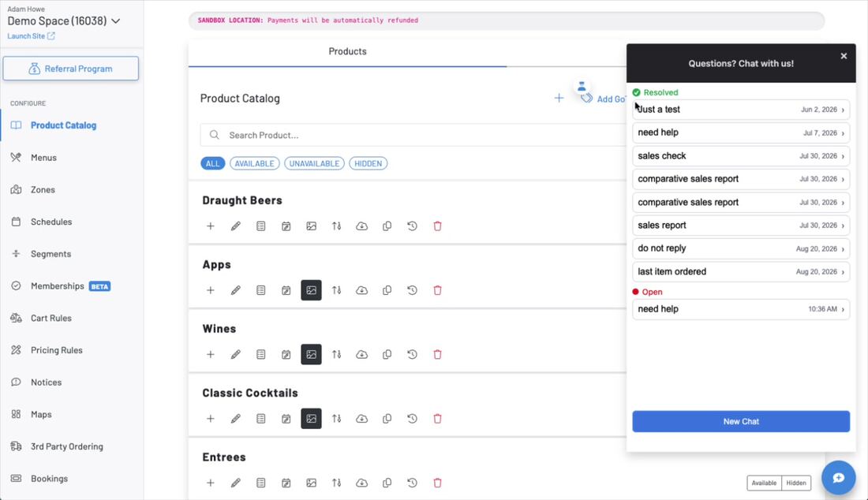Delete the Entrees category
The width and height of the screenshot is (868, 500).
coord(437,483)
